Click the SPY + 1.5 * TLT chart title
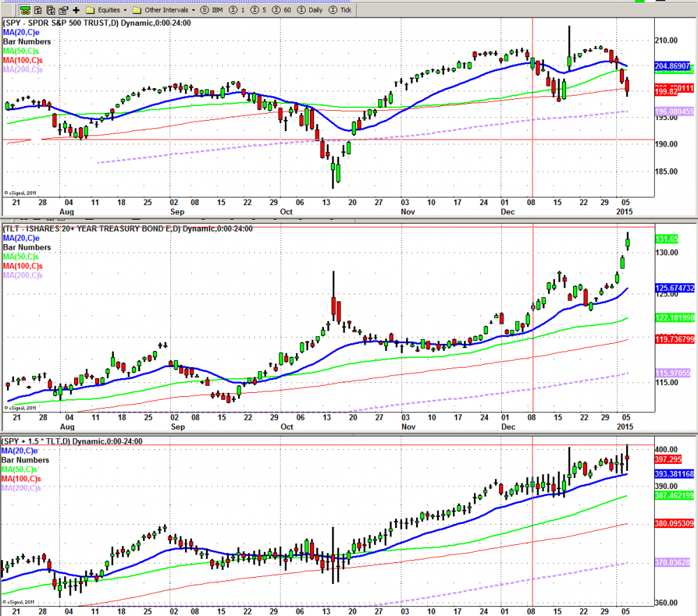 click(72, 441)
